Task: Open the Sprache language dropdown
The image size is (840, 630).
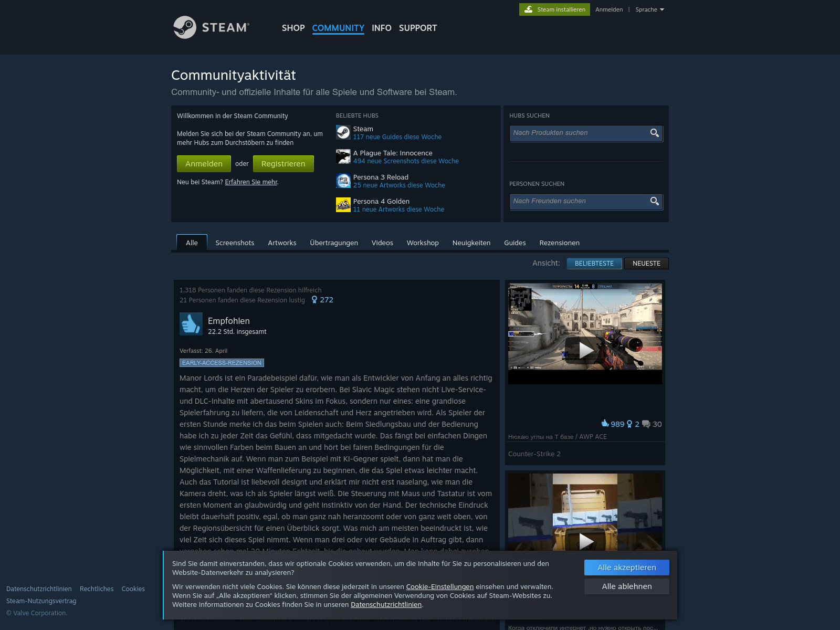Action: [649, 9]
